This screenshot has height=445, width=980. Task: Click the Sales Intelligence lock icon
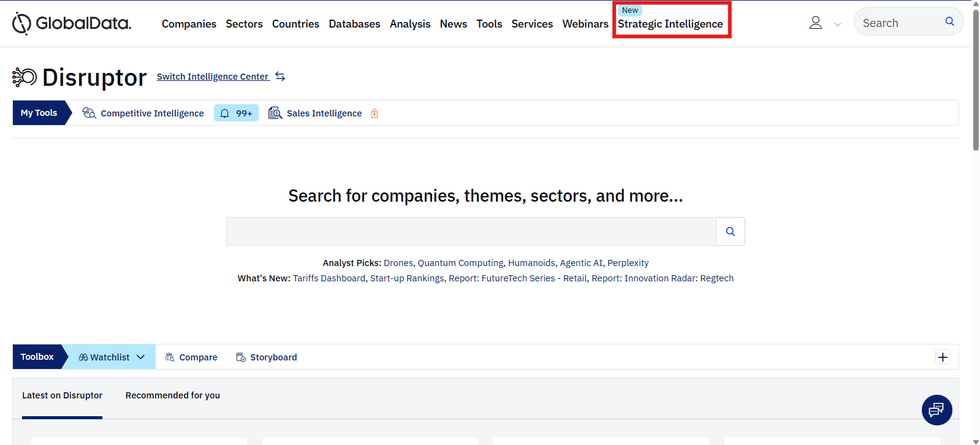374,113
